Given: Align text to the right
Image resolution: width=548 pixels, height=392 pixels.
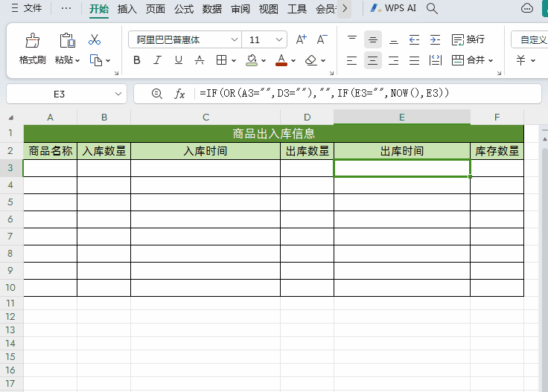Looking at the screenshot, I should click(x=394, y=60).
